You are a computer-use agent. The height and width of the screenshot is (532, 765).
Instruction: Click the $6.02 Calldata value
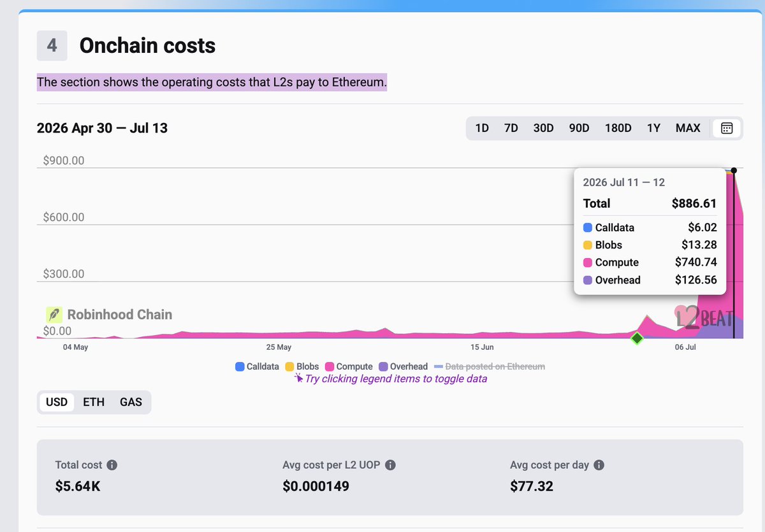(x=702, y=227)
